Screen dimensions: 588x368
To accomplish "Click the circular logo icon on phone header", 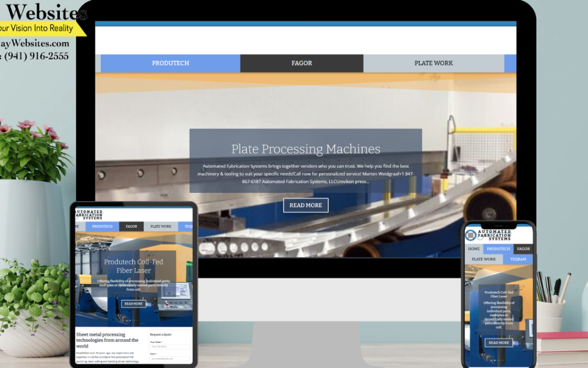I will pyautogui.click(x=470, y=236).
